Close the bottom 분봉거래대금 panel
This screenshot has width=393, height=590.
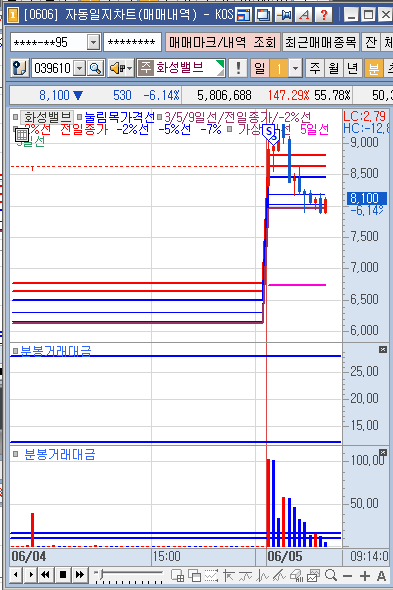pos(383,452)
